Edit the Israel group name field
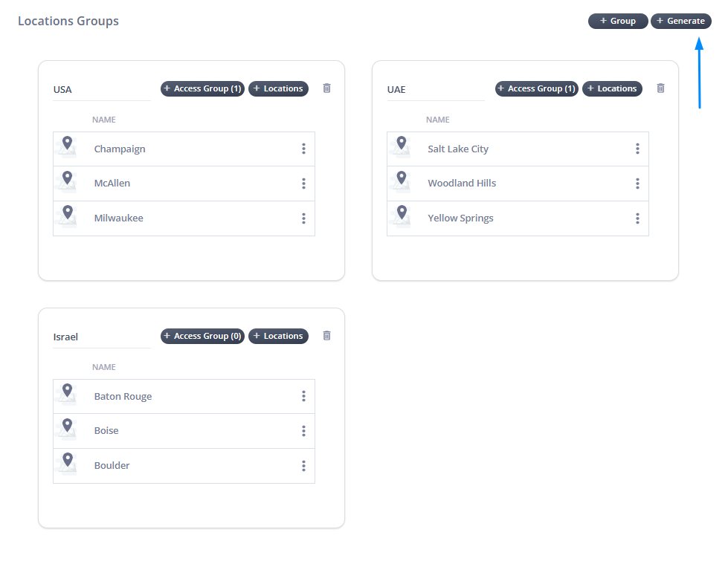728x587 pixels. (101, 337)
